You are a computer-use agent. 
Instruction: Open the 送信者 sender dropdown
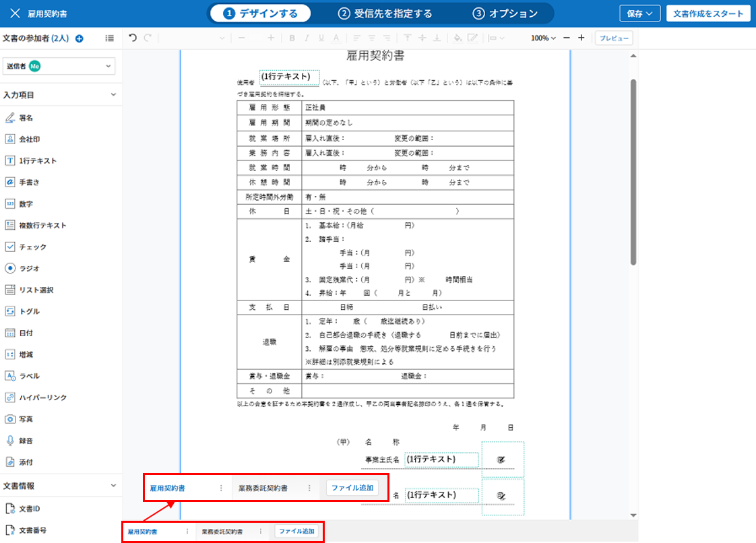click(59, 66)
